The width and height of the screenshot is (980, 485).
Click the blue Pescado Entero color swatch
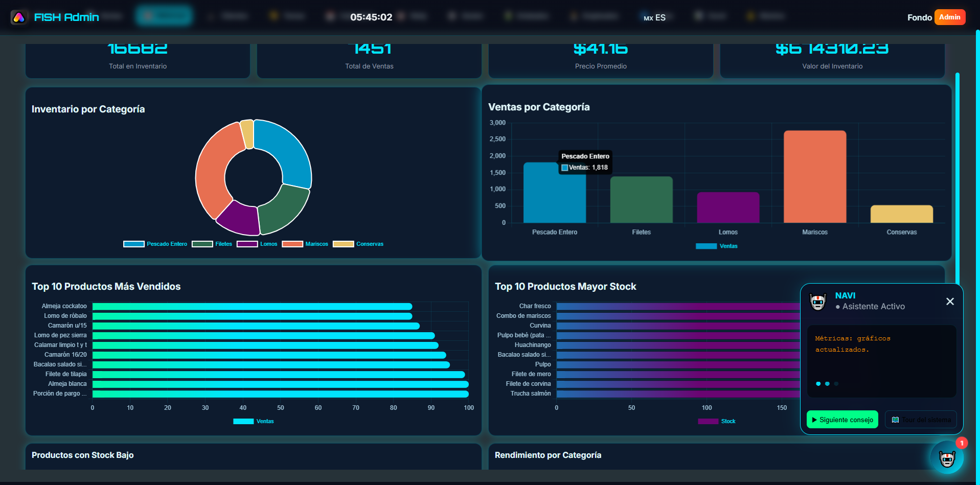click(x=134, y=244)
